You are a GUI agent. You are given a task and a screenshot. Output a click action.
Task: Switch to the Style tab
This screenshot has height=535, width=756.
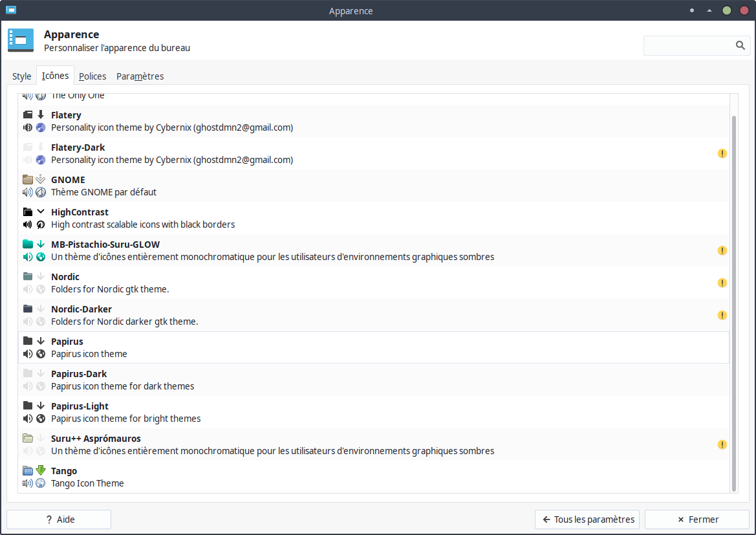tap(21, 76)
